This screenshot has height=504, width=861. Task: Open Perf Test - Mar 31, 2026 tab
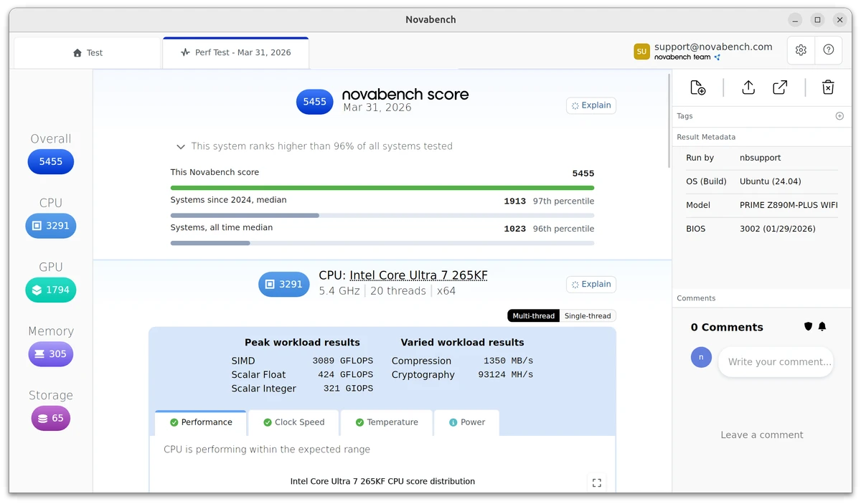point(236,53)
